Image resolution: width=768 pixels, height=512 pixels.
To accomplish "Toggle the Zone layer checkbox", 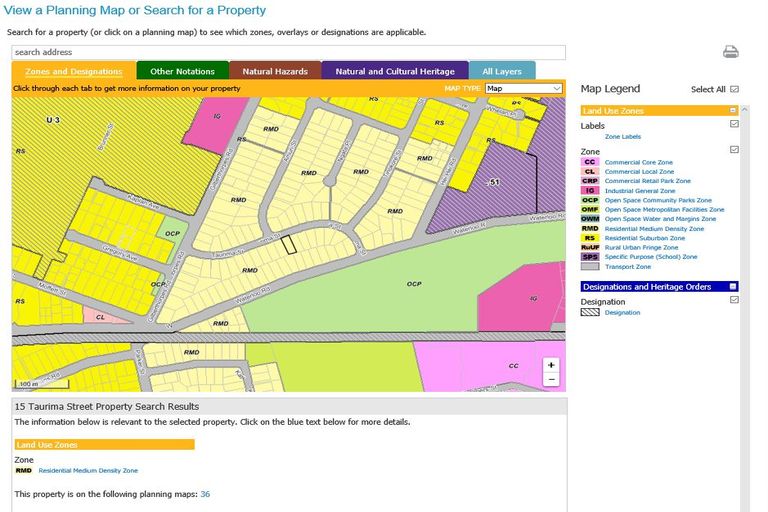I will tap(734, 149).
